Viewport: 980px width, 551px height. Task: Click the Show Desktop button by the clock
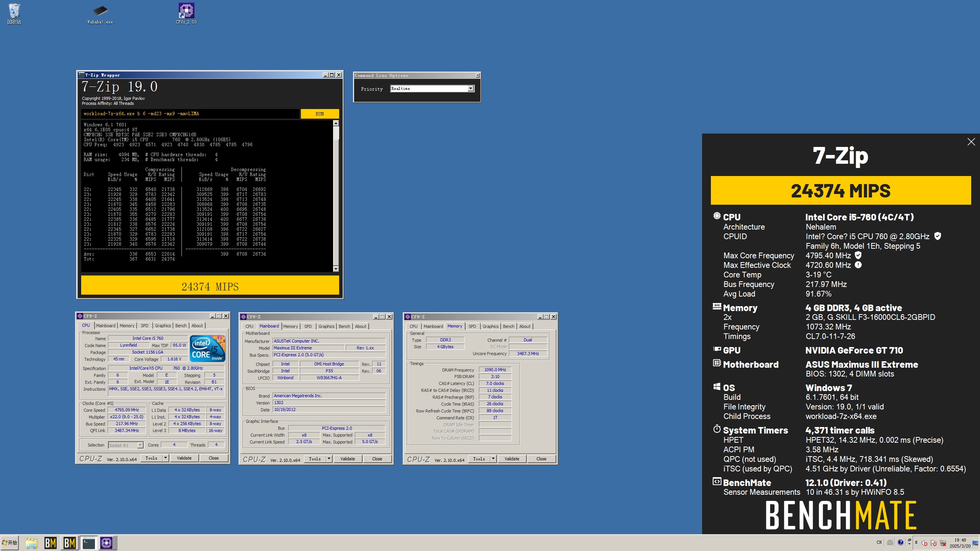click(975, 543)
